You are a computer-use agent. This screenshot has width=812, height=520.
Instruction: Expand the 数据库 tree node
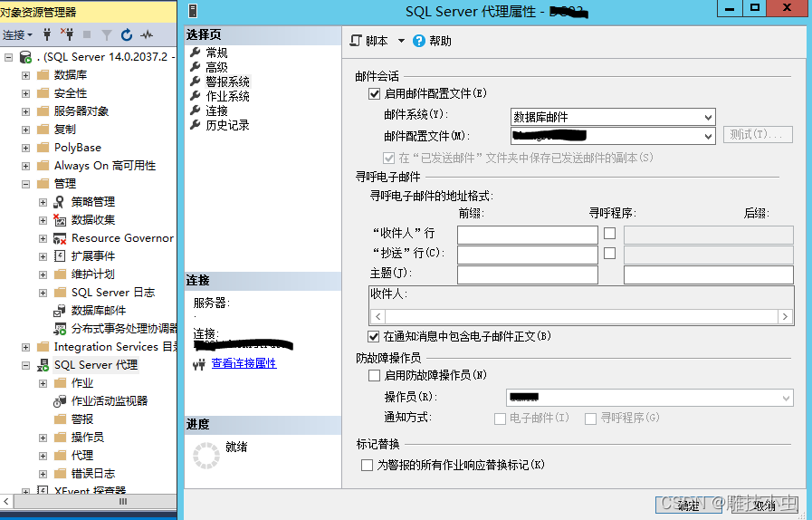coord(25,76)
